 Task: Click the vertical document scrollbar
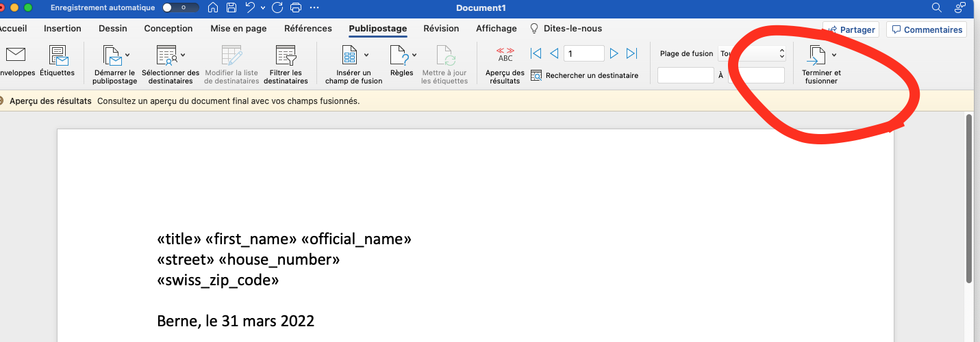968,198
